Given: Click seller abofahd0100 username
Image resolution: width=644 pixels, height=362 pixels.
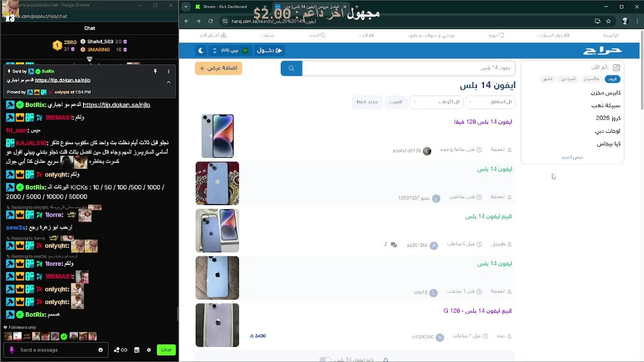Looking at the screenshot, I should tap(407, 151).
